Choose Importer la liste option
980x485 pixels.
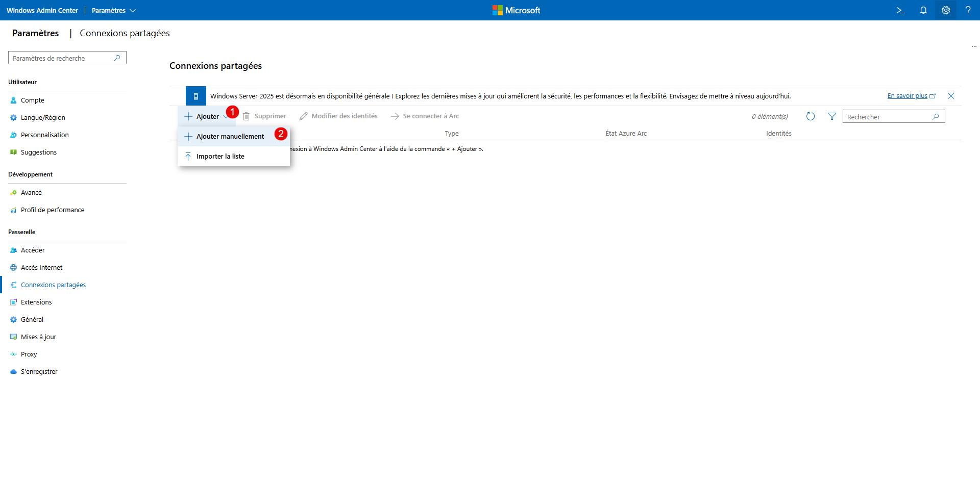click(220, 157)
